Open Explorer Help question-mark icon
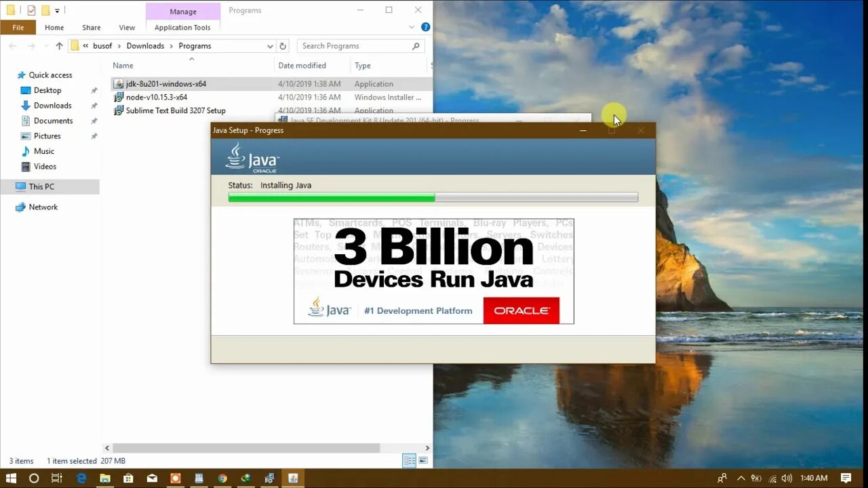The image size is (868, 488). pos(425,27)
